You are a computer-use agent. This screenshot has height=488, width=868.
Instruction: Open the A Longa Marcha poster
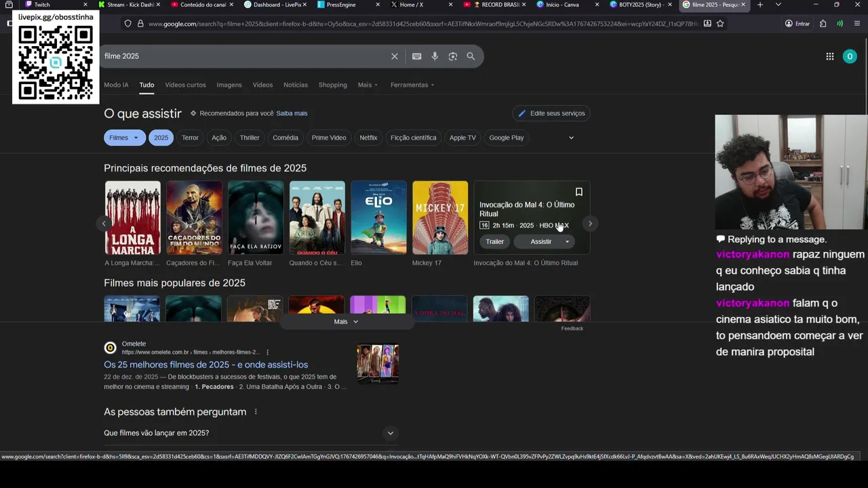tap(132, 218)
